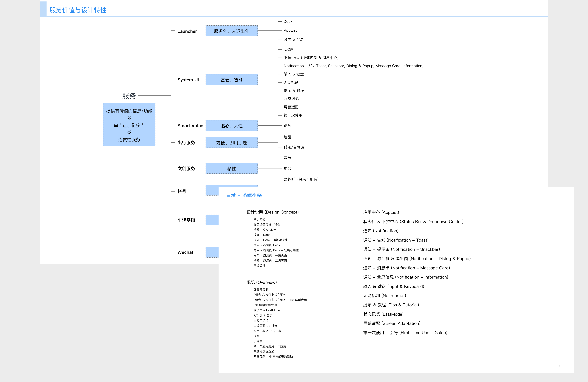Image resolution: width=588 pixels, height=382 pixels.
Task: Open the 层级关系 contents entry
Action: click(259, 266)
